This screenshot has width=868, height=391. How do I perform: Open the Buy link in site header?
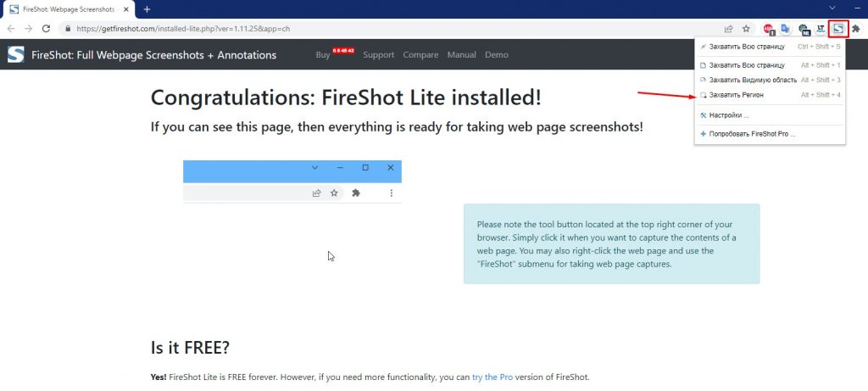323,55
